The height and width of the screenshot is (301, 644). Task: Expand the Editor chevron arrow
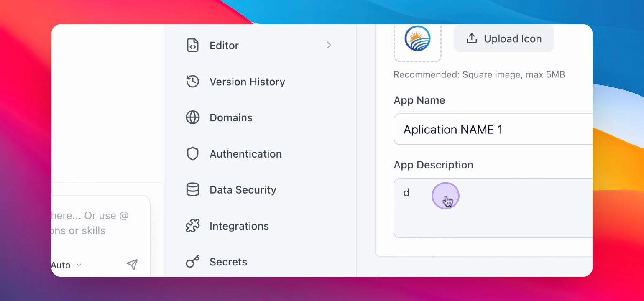[x=329, y=45]
